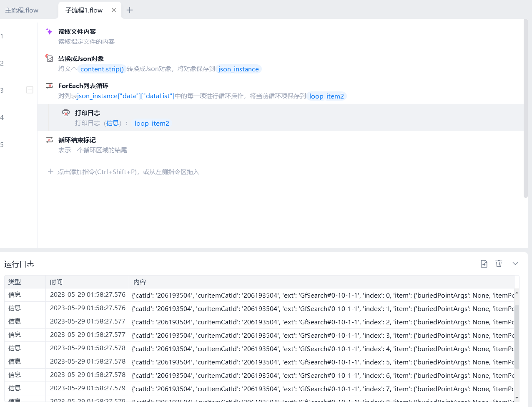Screen dimensions: 532x407
Task: Select the 子流程1.flow tab
Action: click(x=84, y=10)
